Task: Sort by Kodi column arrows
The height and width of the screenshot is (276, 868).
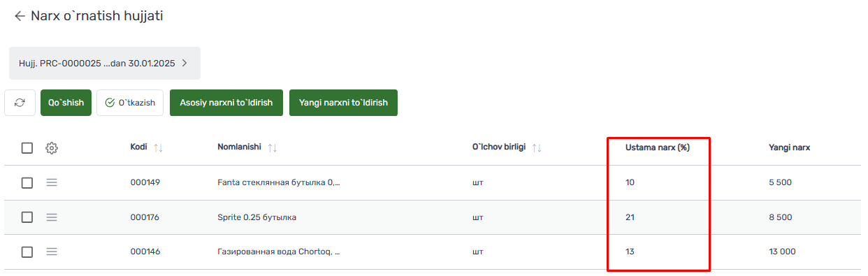Action: (158, 147)
